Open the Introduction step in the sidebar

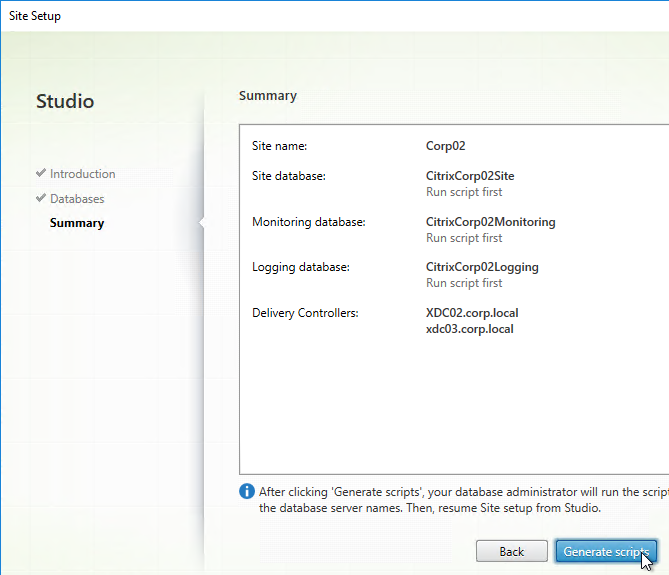tap(82, 174)
